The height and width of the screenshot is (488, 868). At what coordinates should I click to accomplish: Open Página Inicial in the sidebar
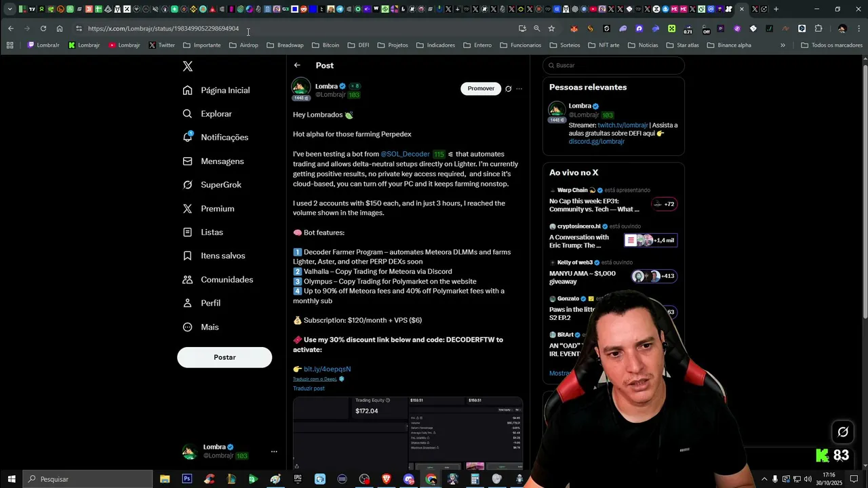[x=216, y=90]
